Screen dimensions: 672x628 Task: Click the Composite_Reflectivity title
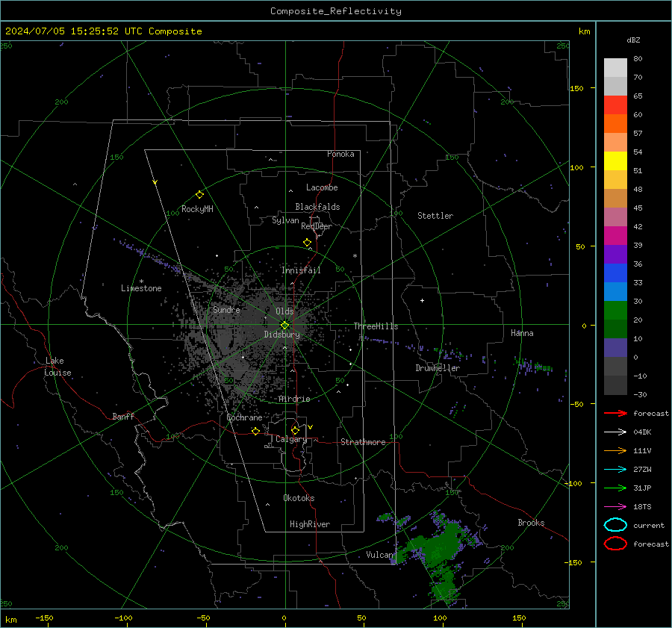336,11
